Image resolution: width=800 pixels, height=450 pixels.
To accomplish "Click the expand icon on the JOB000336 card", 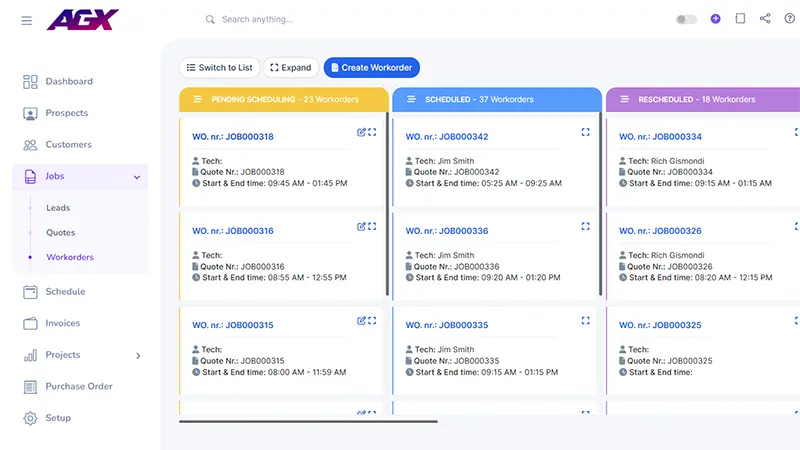I will coord(586,227).
